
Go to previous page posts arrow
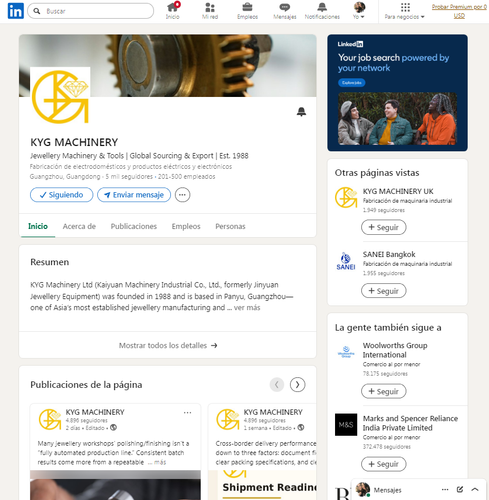tap(277, 385)
